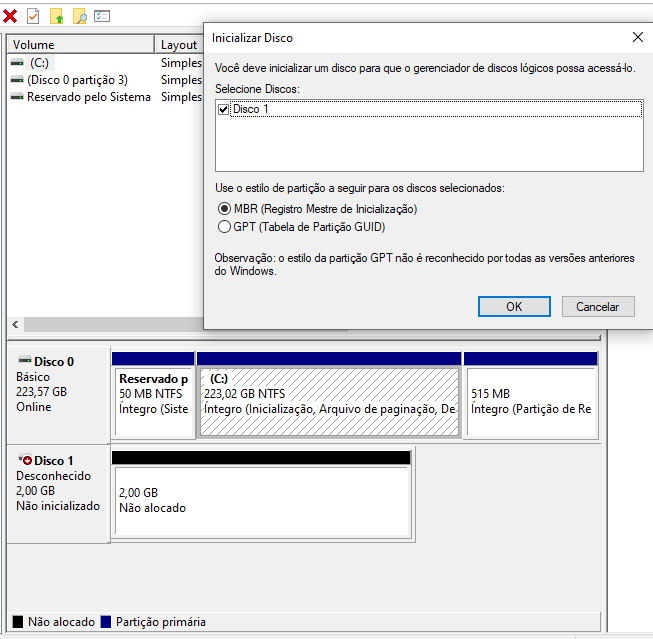
Task: Click the Cancelar button
Action: [598, 307]
